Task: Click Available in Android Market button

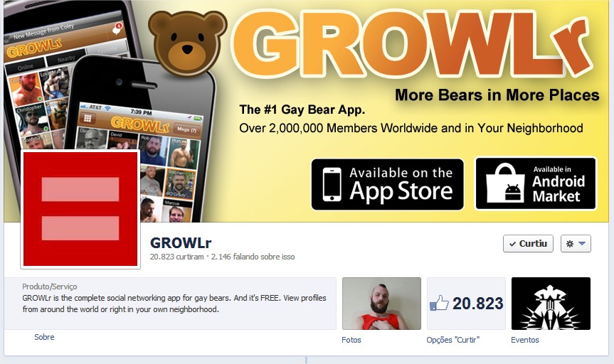Action: pos(535,183)
